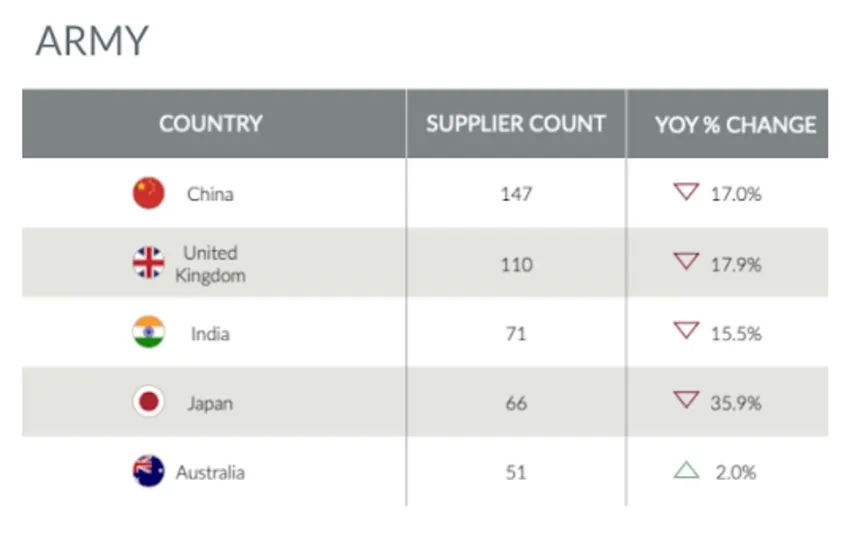The height and width of the screenshot is (542, 865).
Task: Click the Australia flag icon
Action: (149, 471)
